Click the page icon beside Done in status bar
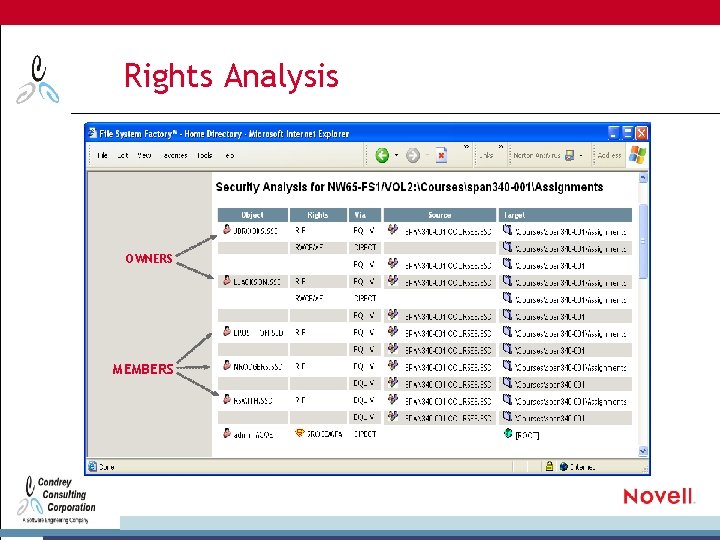 pos(92,466)
